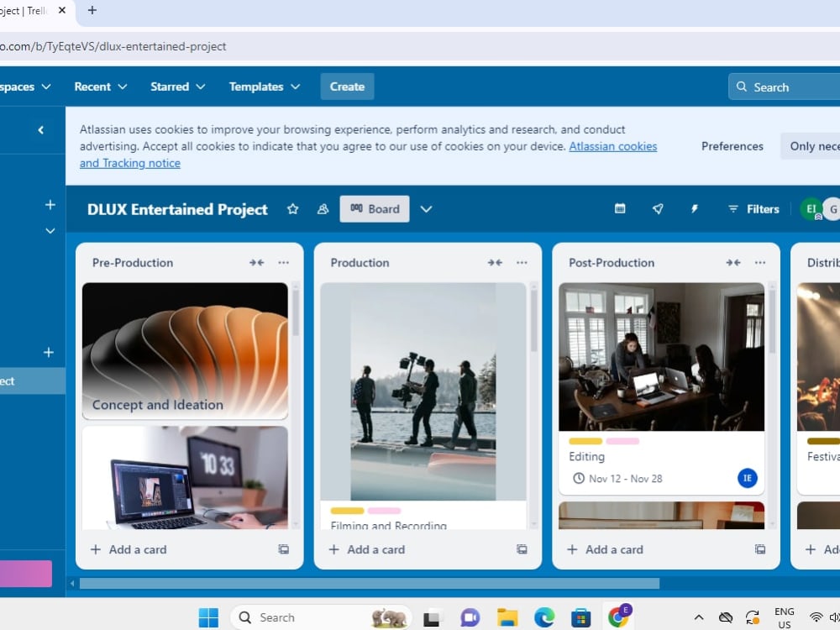Open the Editing card
This screenshot has height=630, width=840.
pyautogui.click(x=662, y=389)
